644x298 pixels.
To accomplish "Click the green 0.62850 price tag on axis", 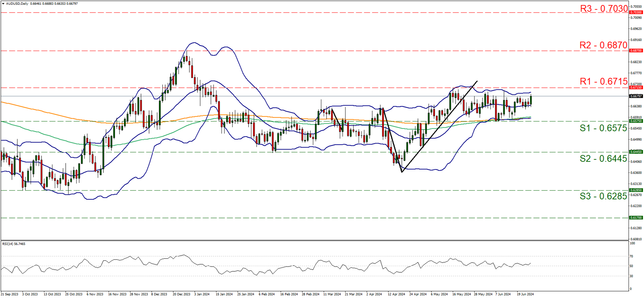I will coord(636,190).
